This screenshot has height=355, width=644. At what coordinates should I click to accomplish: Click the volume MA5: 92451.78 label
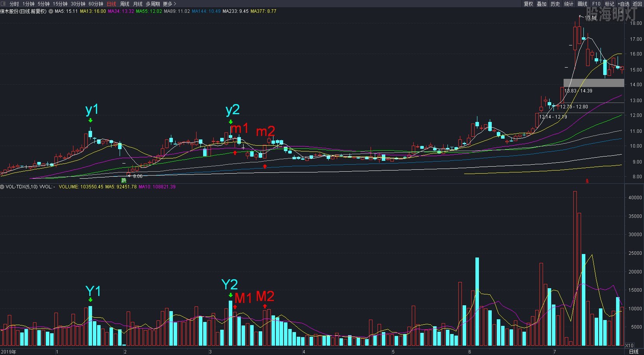coord(121,187)
